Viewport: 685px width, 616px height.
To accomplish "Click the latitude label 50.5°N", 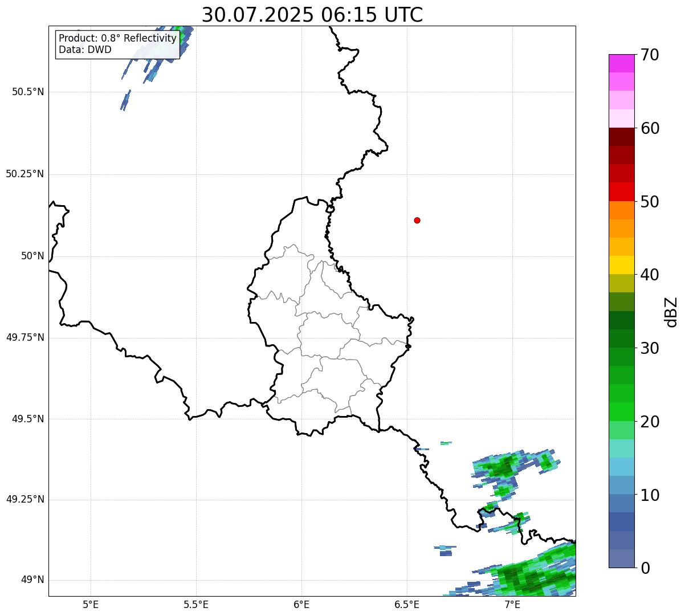I will coord(28,92).
